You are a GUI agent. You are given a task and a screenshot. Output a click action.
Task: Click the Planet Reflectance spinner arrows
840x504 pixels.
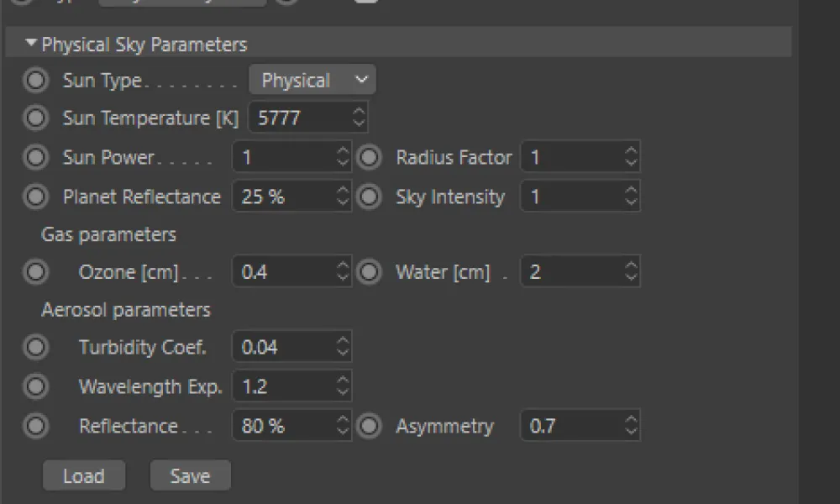tap(343, 197)
